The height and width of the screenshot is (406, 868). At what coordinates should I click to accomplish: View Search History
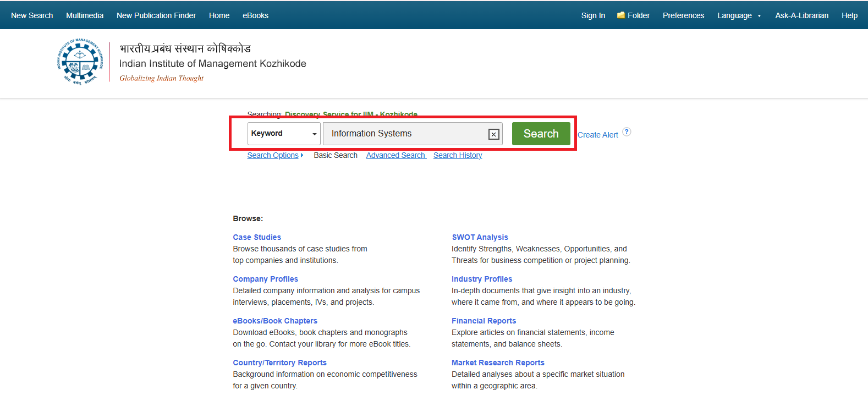click(x=458, y=155)
